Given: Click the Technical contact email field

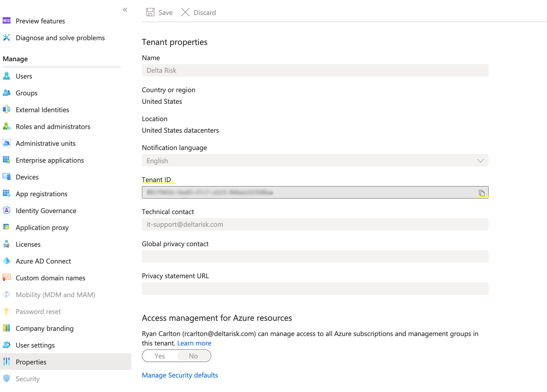Looking at the screenshot, I should (315, 224).
